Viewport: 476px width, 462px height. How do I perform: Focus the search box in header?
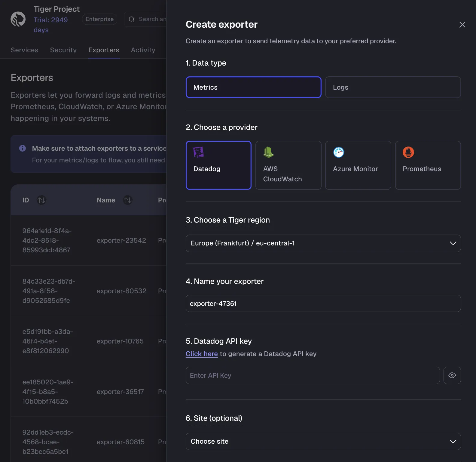point(146,19)
